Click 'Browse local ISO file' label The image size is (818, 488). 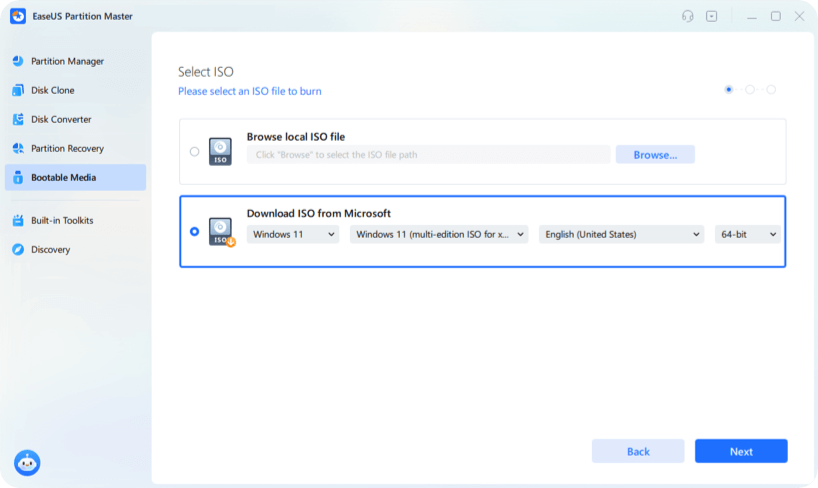tap(296, 136)
